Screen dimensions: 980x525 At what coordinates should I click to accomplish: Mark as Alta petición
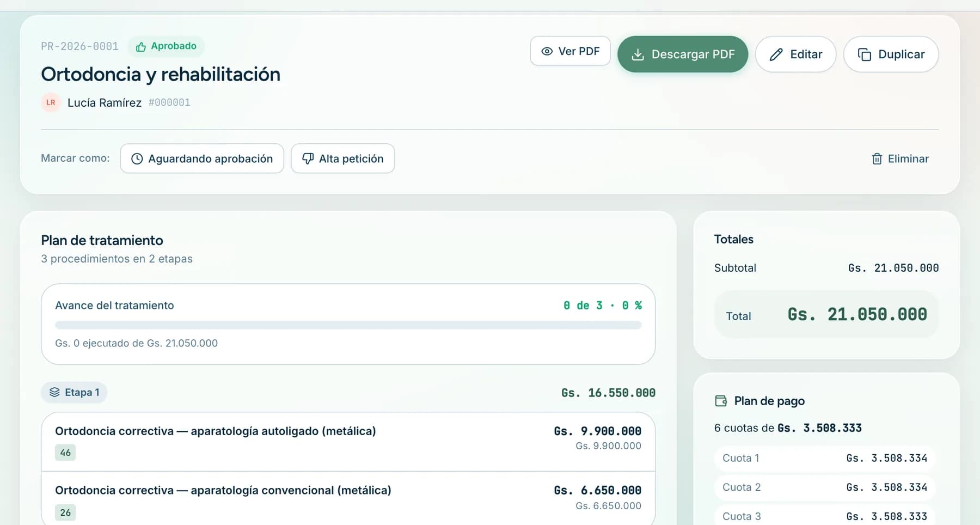coord(343,158)
